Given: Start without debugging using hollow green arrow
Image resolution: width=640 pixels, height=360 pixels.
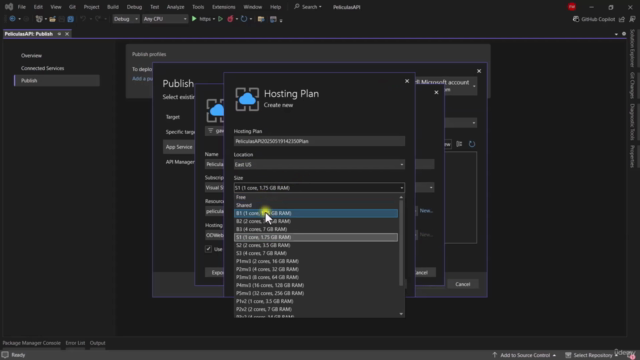Looking at the screenshot, I should tap(220, 19).
